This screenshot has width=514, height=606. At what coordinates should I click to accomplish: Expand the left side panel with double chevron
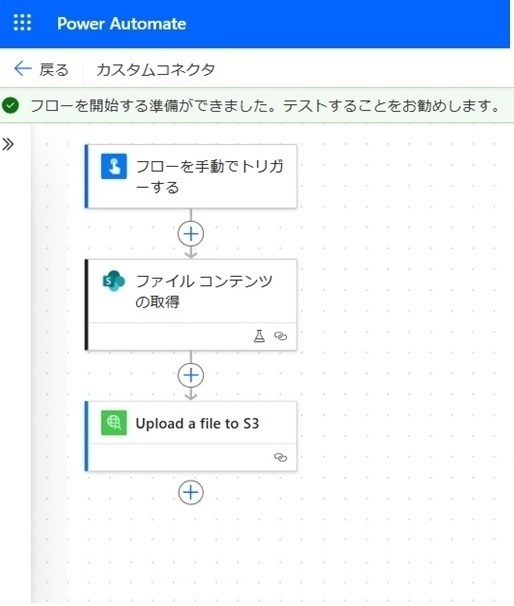click(x=8, y=144)
